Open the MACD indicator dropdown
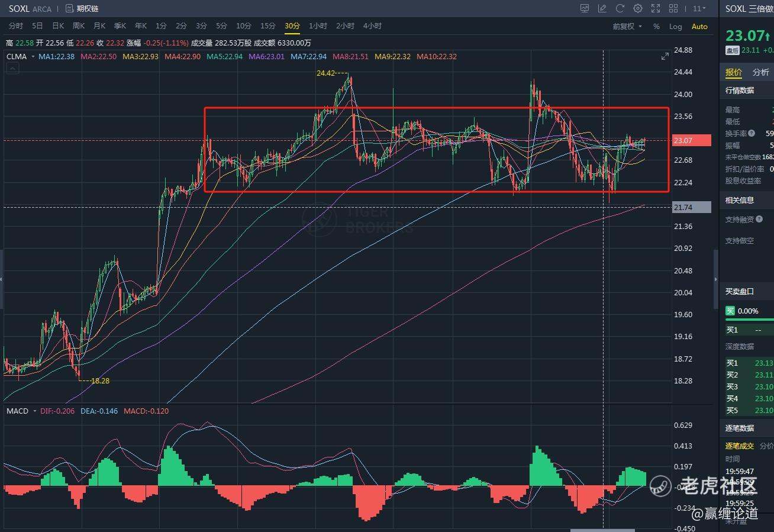 pos(21,411)
